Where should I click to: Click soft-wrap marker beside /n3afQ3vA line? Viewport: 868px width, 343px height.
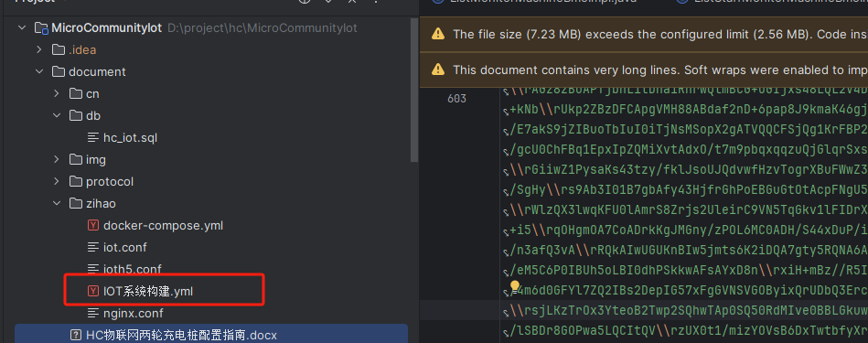point(506,252)
